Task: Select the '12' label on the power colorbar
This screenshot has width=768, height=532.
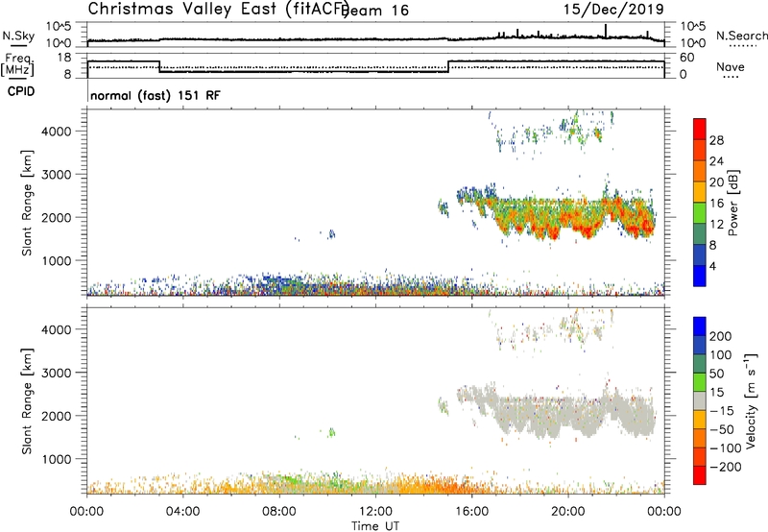Action: point(716,225)
